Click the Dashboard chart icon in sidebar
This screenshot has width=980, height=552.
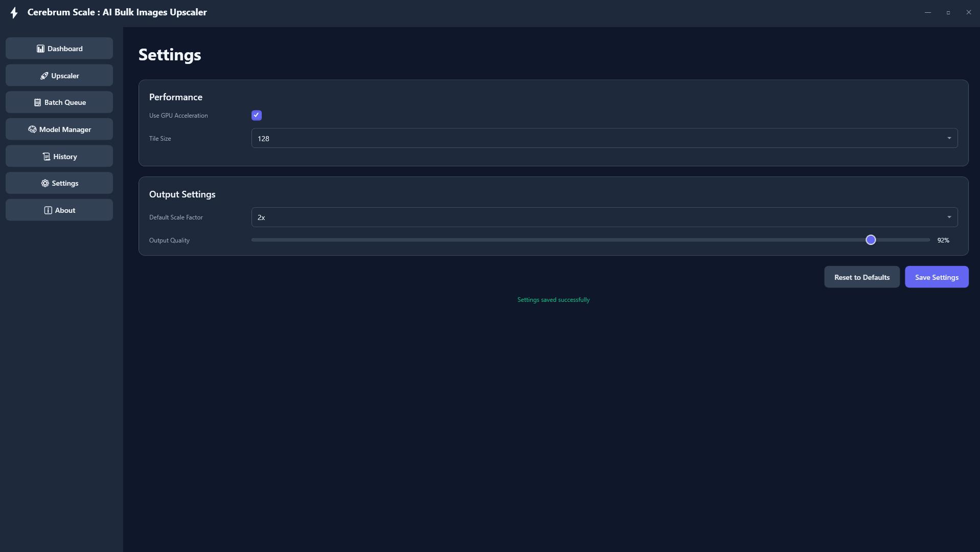(x=40, y=49)
